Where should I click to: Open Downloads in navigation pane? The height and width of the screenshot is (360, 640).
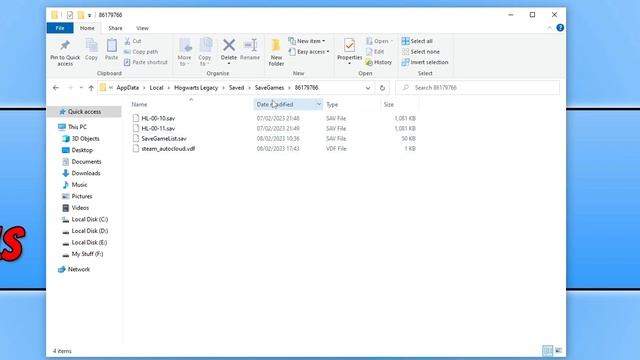[86, 173]
